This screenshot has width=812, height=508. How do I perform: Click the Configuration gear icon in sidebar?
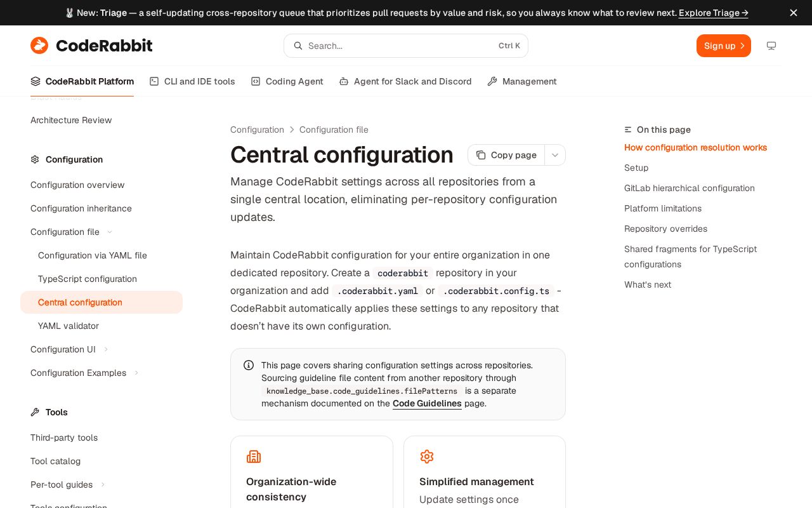click(x=35, y=159)
